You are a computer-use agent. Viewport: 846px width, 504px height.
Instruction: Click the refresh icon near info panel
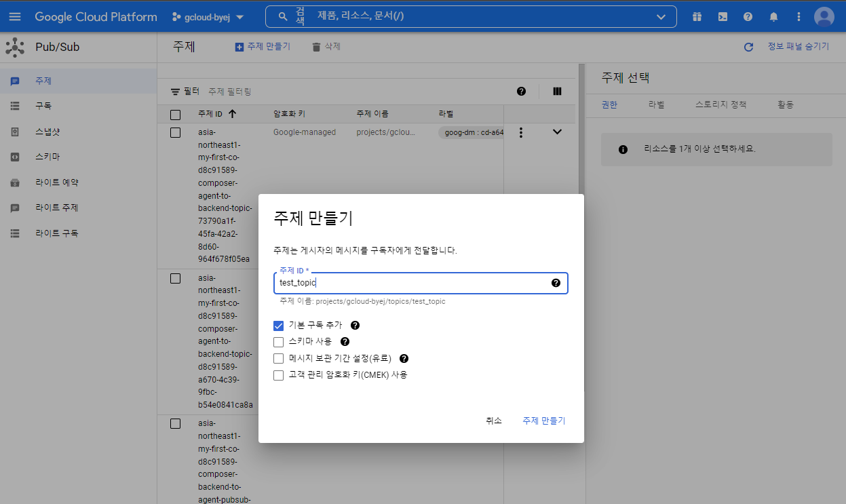point(749,47)
